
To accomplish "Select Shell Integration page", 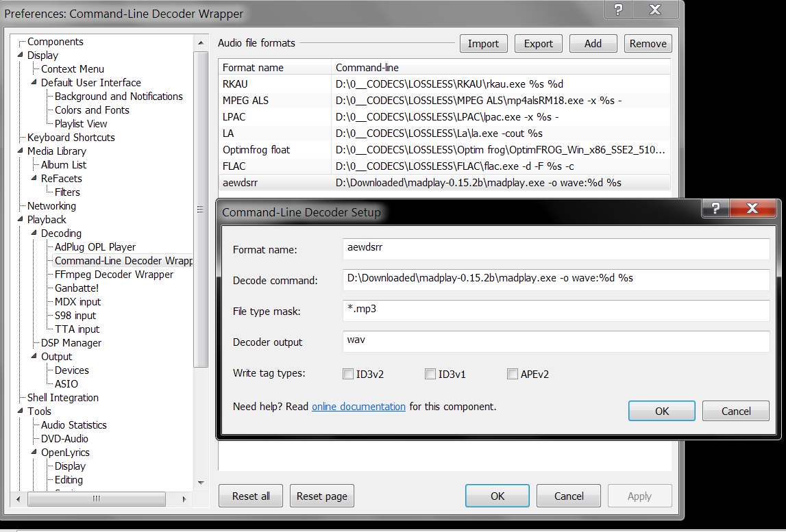I will tap(62, 397).
